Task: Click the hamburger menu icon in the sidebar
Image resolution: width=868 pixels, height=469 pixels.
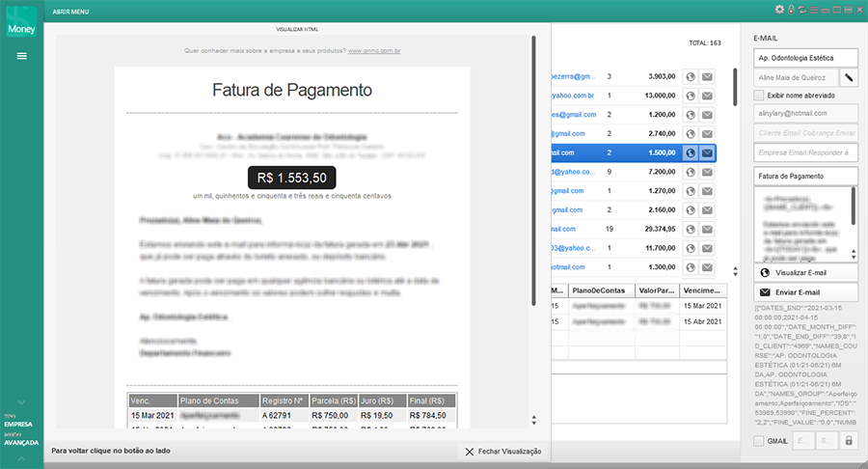Action: coord(21,56)
